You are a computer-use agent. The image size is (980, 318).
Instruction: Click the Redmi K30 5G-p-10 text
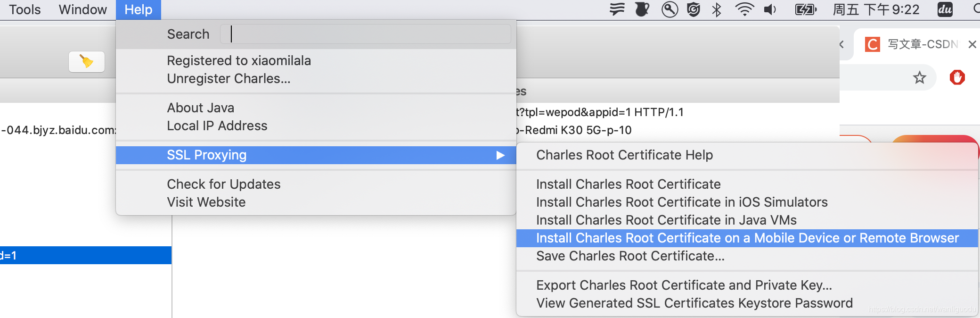[x=574, y=130]
